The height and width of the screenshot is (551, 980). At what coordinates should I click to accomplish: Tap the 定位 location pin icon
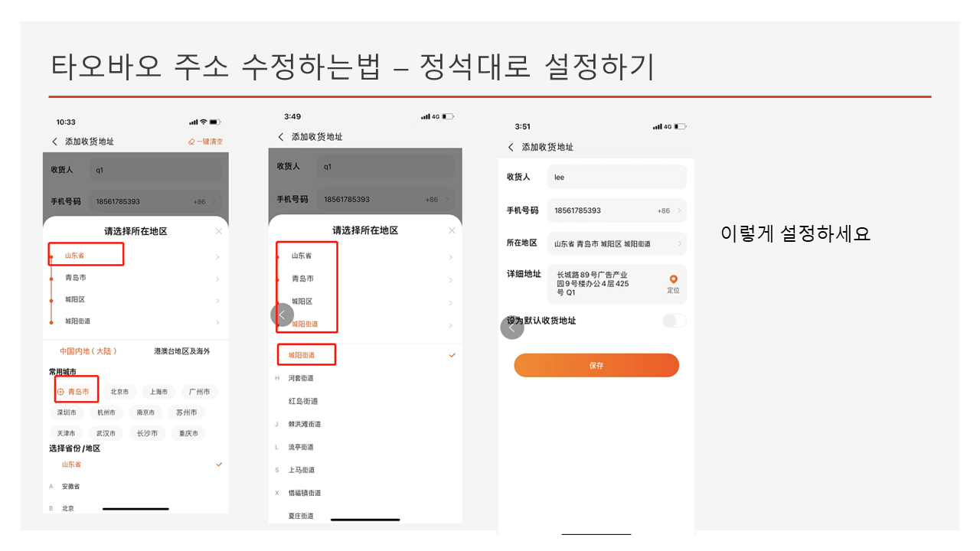click(673, 280)
